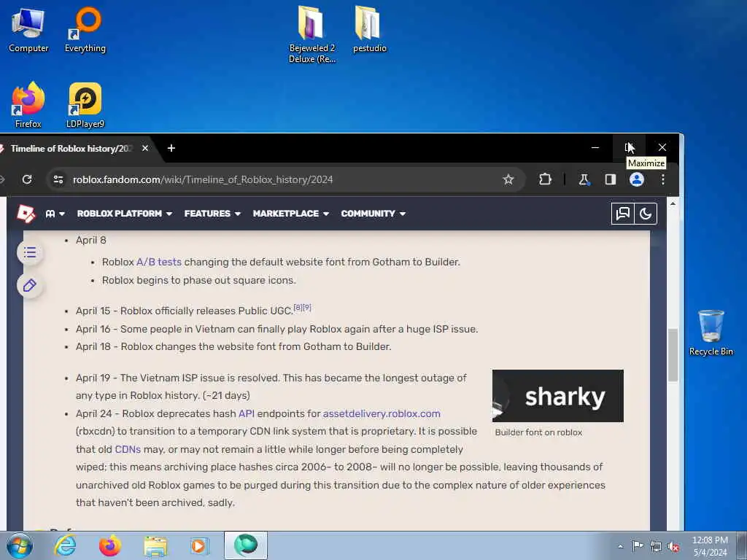This screenshot has width=747, height=560.
Task: Follow the A/B tests link
Action: tap(158, 262)
